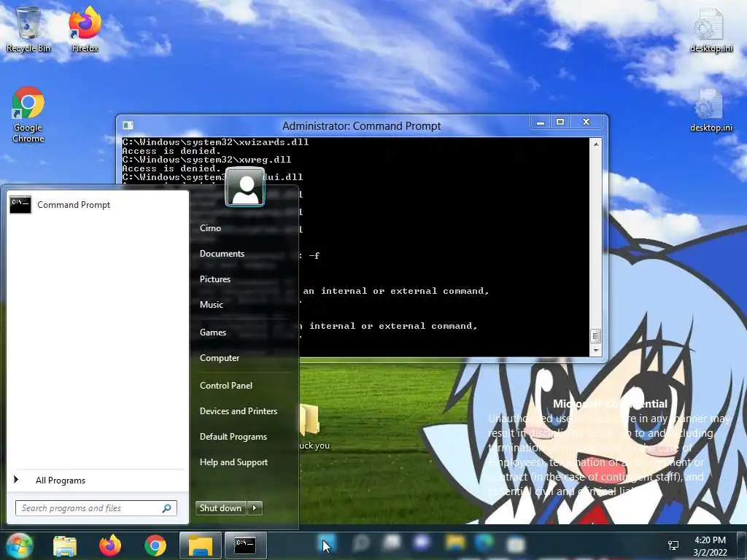Click the network icon in system tray
The width and height of the screenshot is (747, 560).
[673, 545]
